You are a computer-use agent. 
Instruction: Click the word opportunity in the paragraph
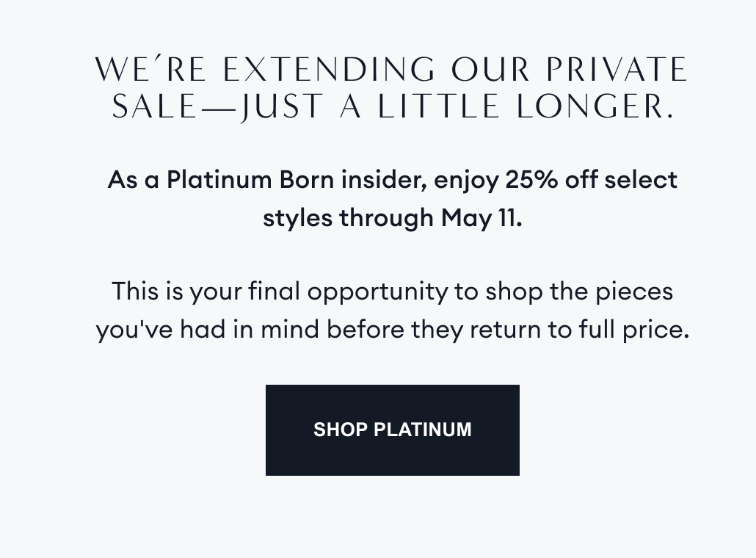pos(377,293)
